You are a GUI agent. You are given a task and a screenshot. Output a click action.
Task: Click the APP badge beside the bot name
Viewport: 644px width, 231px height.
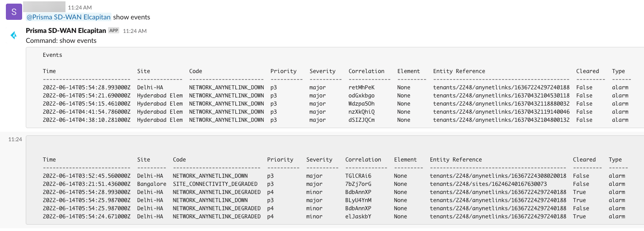tap(113, 31)
